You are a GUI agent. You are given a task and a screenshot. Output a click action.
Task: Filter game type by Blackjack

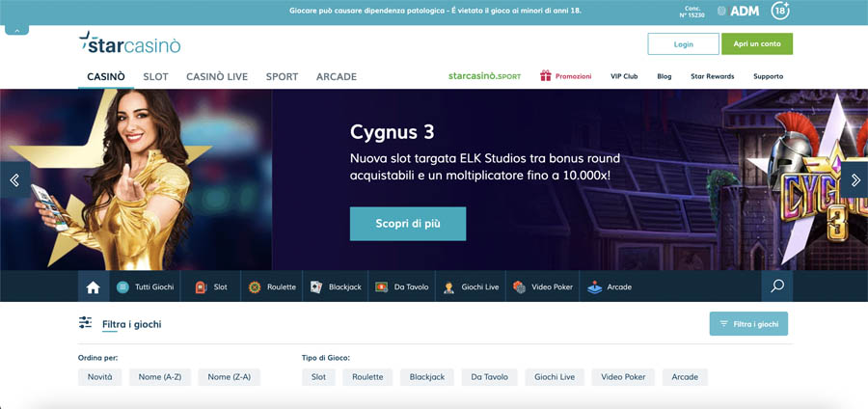click(427, 377)
